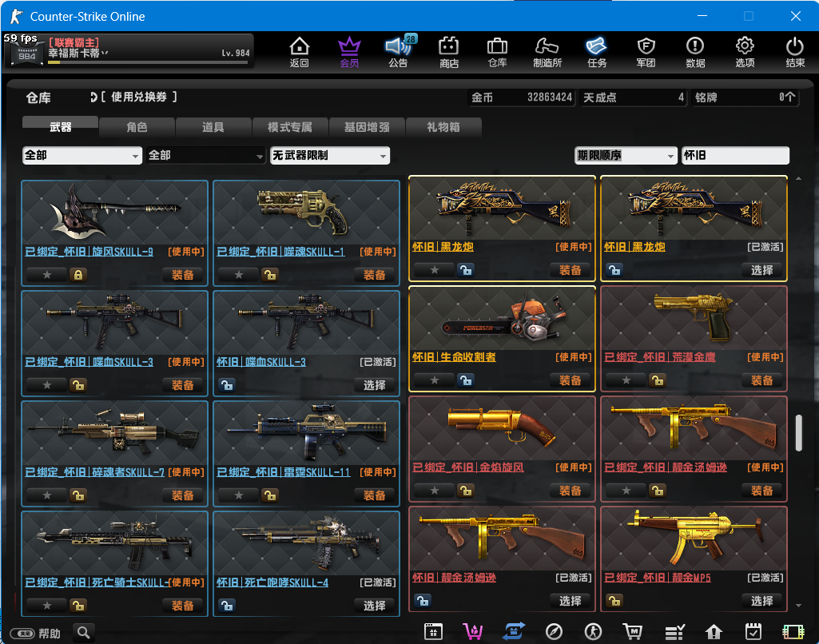The width and height of the screenshot is (819, 644).
Task: Click the inventory scrollbar thumb
Action: tap(799, 433)
